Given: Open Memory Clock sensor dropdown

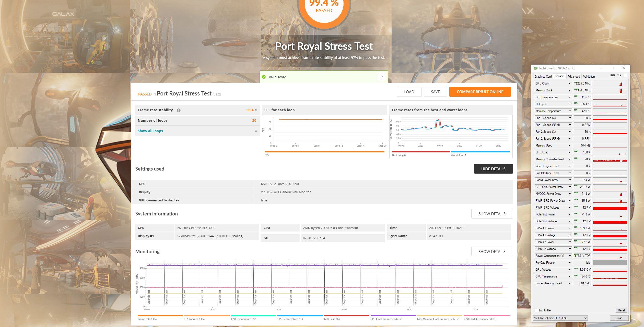Looking at the screenshot, I should pos(569,90).
